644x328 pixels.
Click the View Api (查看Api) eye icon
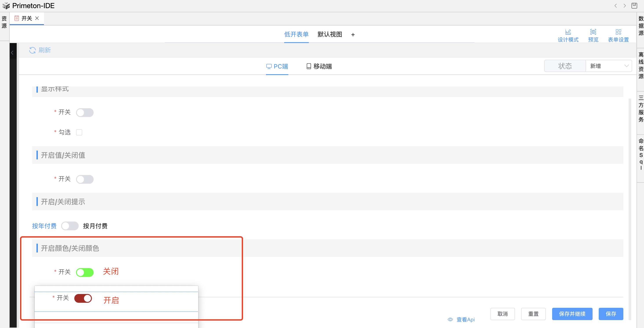tap(450, 319)
